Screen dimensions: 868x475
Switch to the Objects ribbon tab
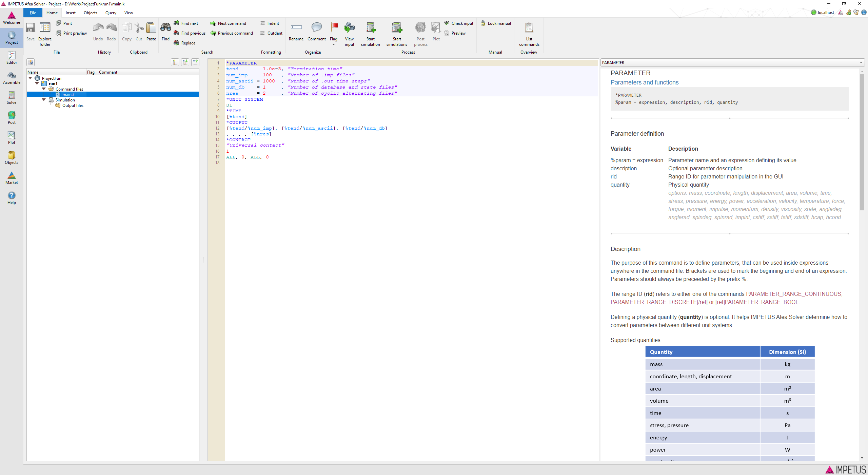pos(91,13)
